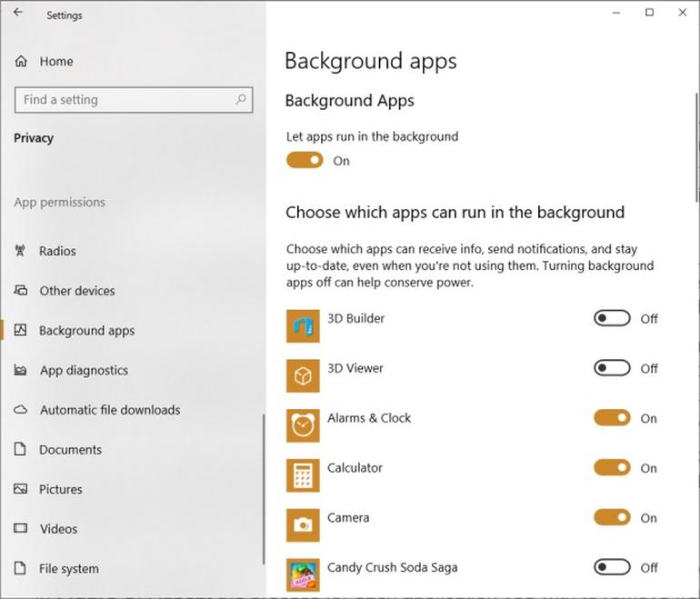Turn off Let apps run in background

[x=305, y=160]
